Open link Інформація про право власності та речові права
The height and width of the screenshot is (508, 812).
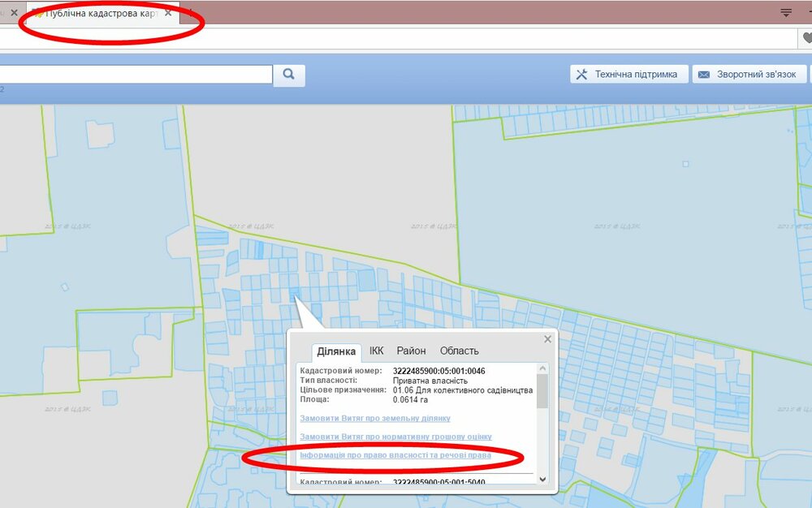click(x=395, y=455)
